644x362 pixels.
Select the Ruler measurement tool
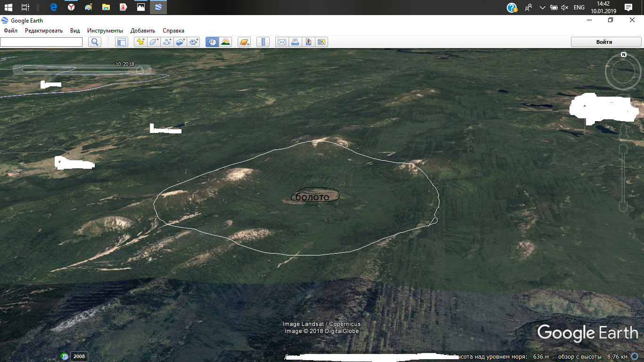tap(263, 42)
